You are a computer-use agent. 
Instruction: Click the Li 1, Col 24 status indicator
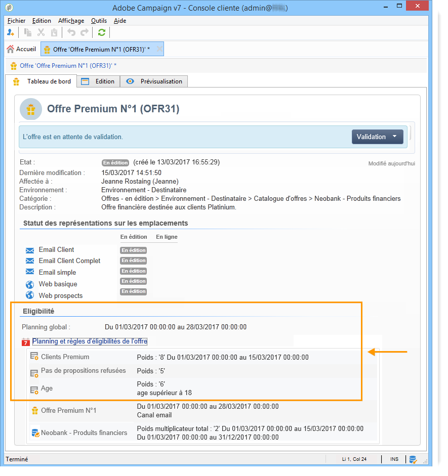(354, 459)
